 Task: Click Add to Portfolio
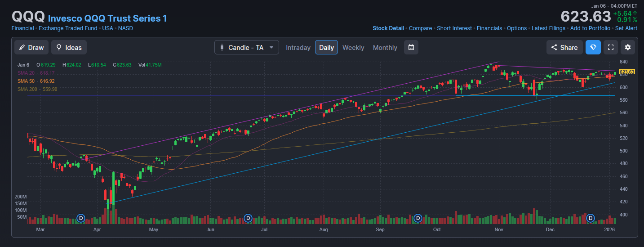click(x=590, y=28)
